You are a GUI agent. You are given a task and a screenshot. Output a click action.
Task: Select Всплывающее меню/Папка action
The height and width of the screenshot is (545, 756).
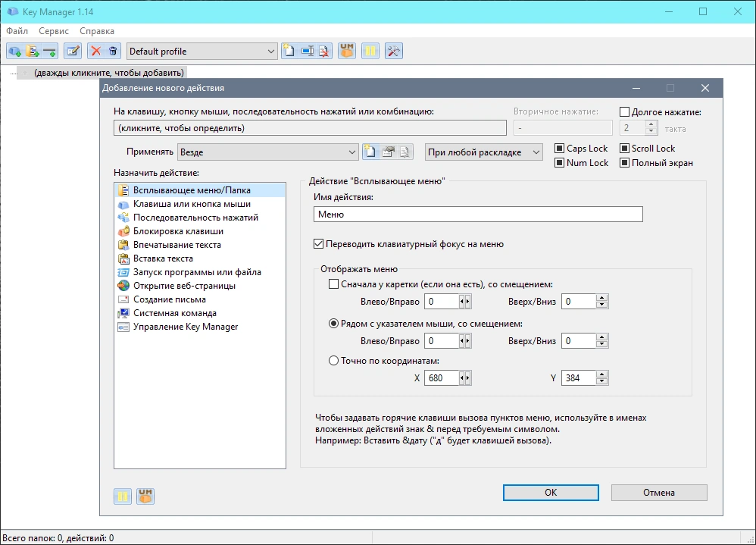(200, 190)
